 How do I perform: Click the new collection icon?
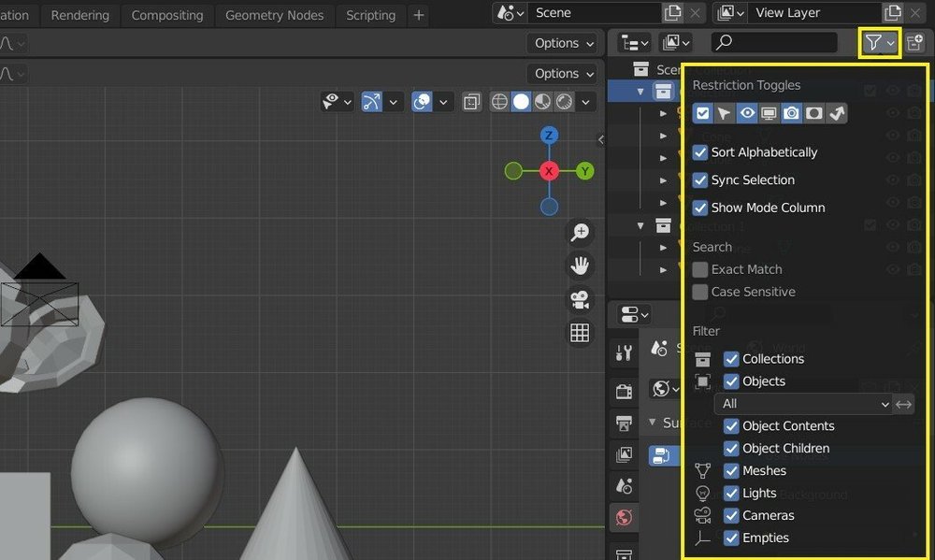[x=914, y=43]
